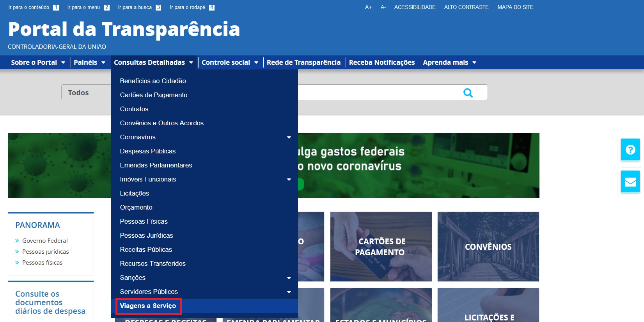Open the Cartões de Pagamento thumbnail card
Image resolution: width=644 pixels, height=322 pixels.
point(381,247)
